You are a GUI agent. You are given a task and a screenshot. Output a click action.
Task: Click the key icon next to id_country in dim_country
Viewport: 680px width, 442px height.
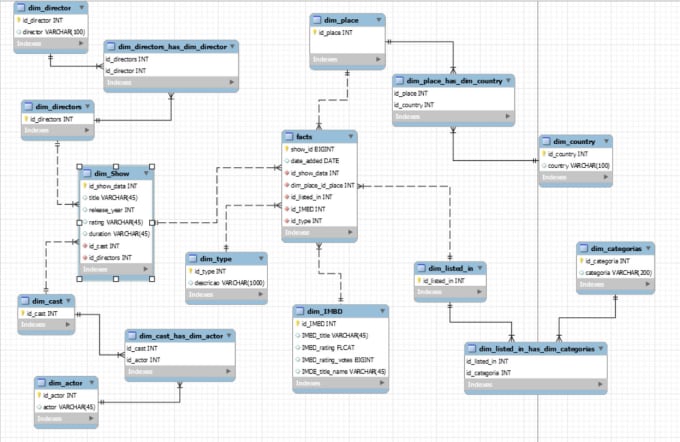click(544, 154)
